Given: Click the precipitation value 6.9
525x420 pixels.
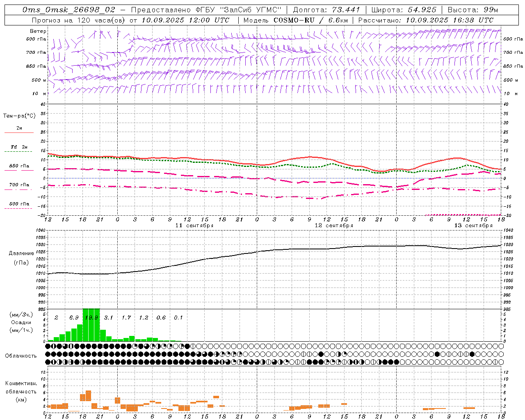Looking at the screenshot, I should coord(74,318).
